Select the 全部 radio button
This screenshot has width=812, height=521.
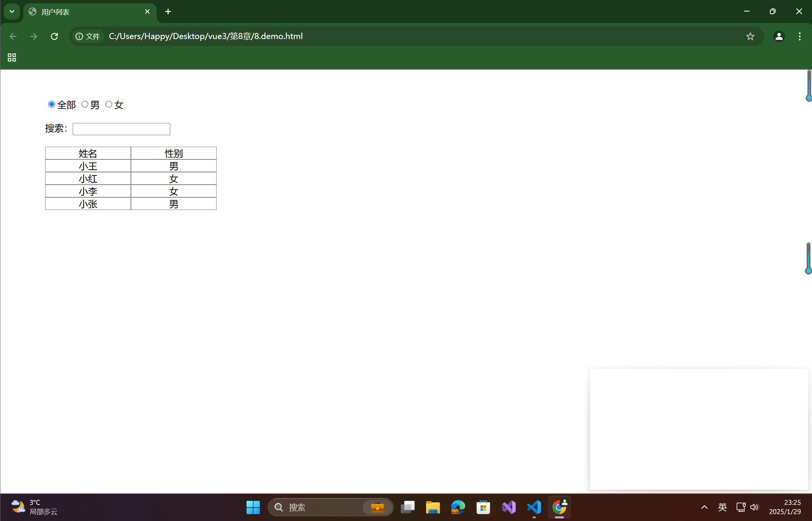[52, 104]
